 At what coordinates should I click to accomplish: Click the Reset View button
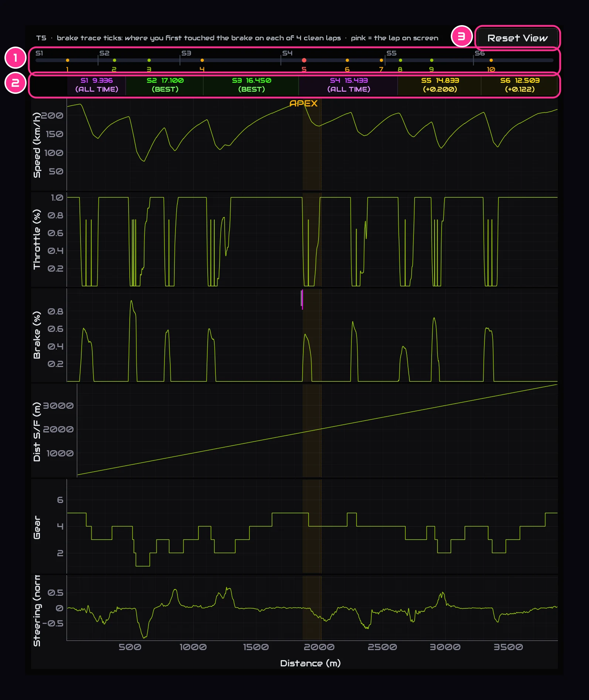[x=517, y=38]
